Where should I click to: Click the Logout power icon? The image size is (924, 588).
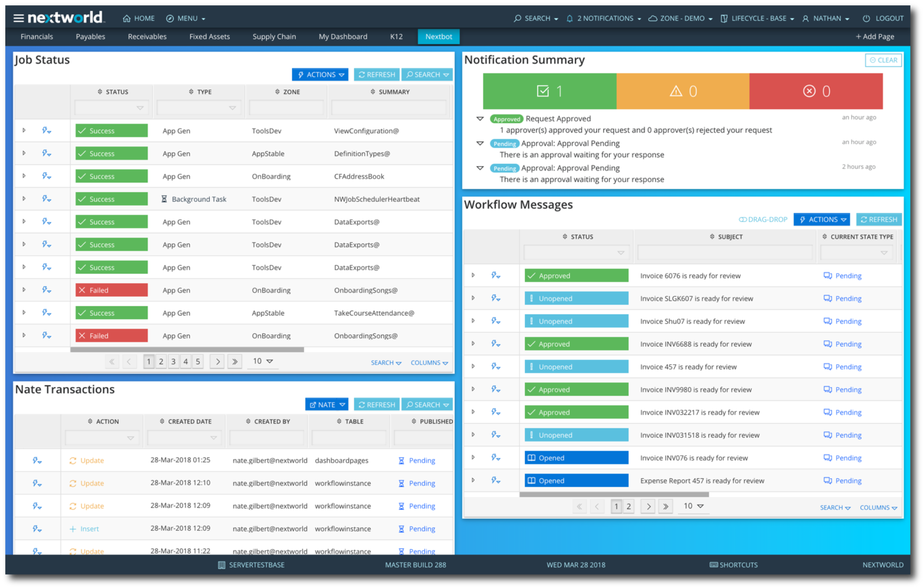pyautogui.click(x=866, y=18)
